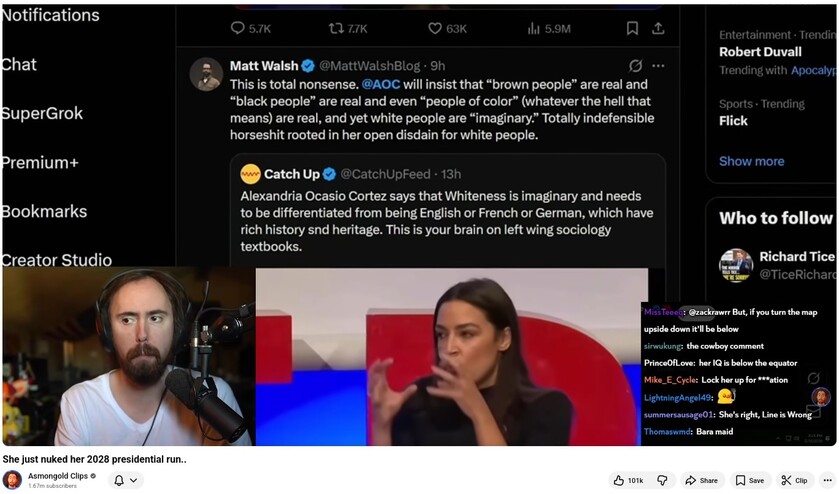Open the video's more actions menu
839x494 pixels.
point(827,480)
